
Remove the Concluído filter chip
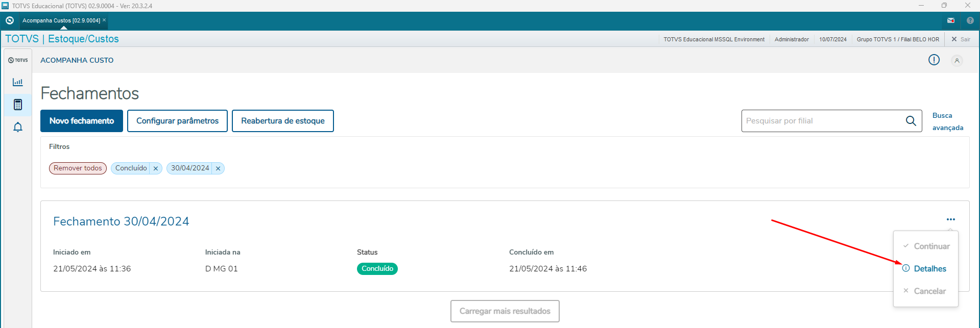click(156, 168)
